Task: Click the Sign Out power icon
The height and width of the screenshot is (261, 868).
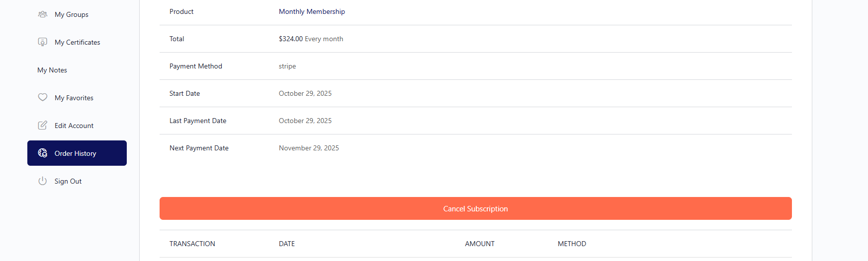Action: [x=43, y=181]
